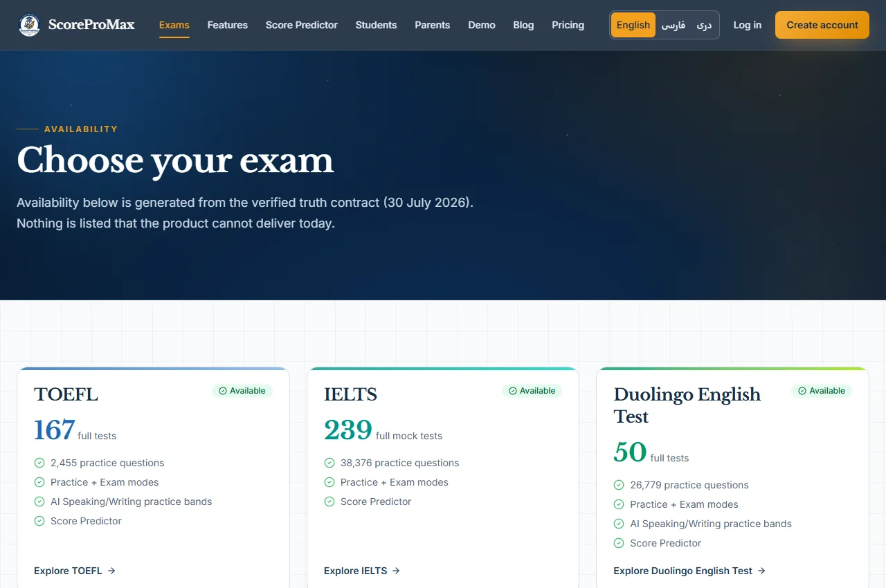Click the checkmark beside IELTS Practice + Exam modes
The height and width of the screenshot is (588, 886).
tap(329, 482)
